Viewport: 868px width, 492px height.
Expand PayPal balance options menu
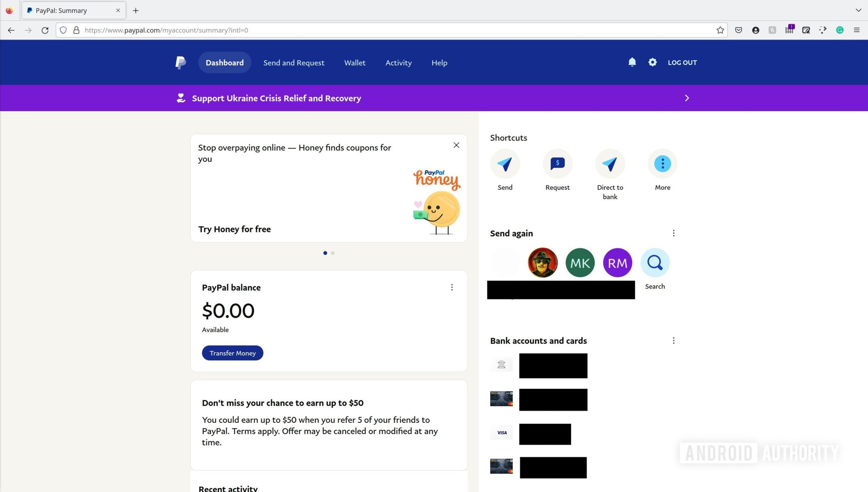(452, 288)
